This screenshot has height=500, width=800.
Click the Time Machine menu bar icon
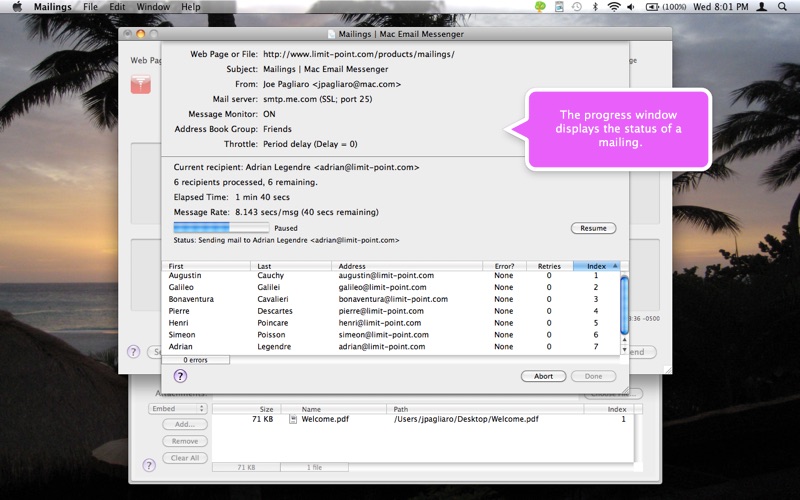pos(577,7)
